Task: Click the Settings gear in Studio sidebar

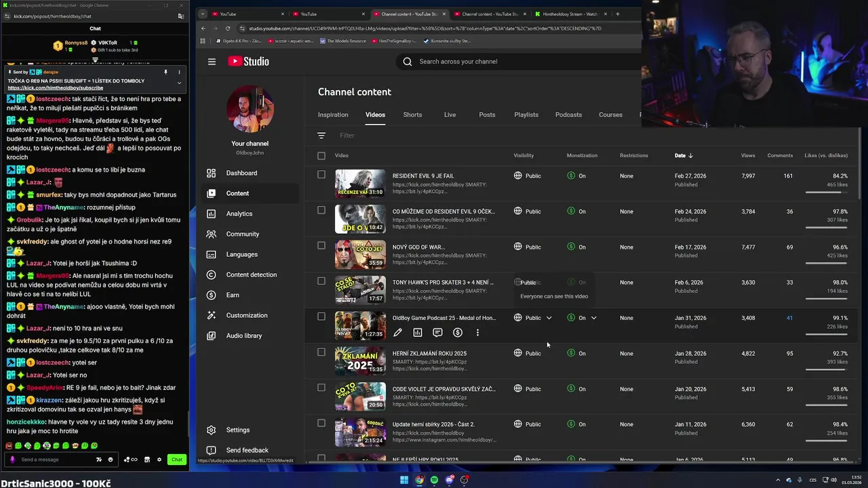Action: (x=212, y=430)
